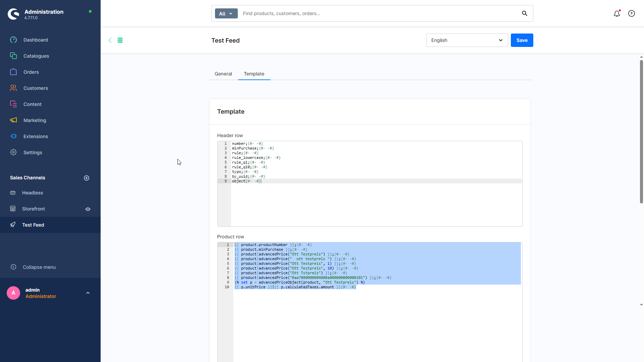Open the Marketing megaphone icon
The image size is (644, 362).
coord(13,120)
